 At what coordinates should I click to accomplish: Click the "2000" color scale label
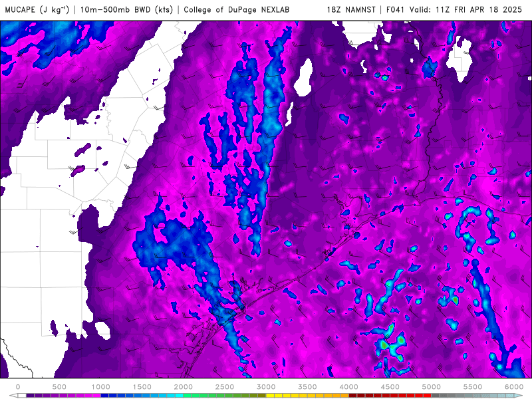point(184,387)
